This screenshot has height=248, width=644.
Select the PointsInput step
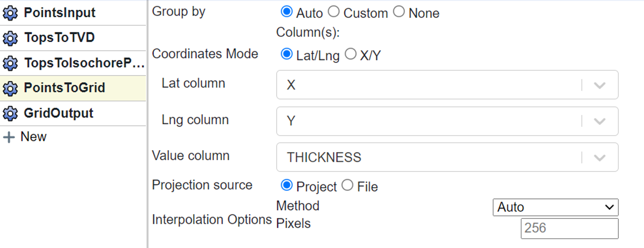click(59, 13)
